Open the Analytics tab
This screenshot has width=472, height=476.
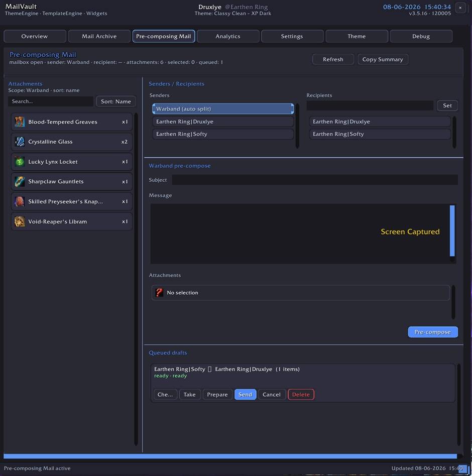(228, 36)
